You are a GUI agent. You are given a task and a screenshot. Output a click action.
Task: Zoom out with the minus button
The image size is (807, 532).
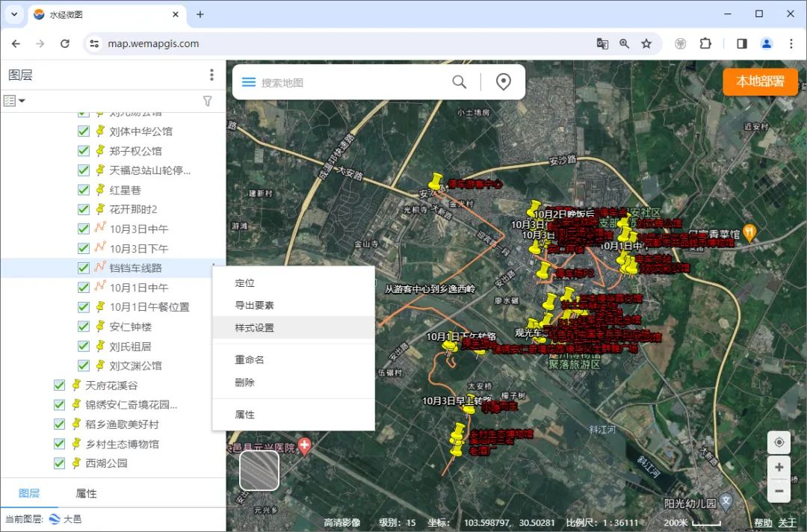[x=779, y=491]
